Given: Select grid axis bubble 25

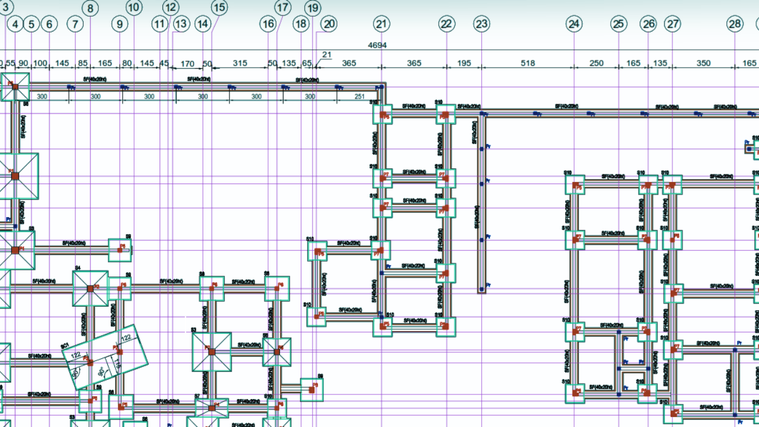Looking at the screenshot, I should coord(619,24).
